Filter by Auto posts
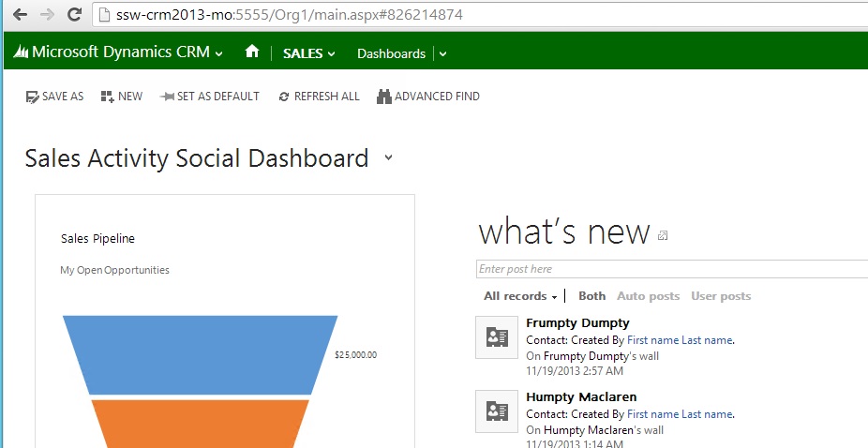The width and height of the screenshot is (868, 448). [x=648, y=296]
